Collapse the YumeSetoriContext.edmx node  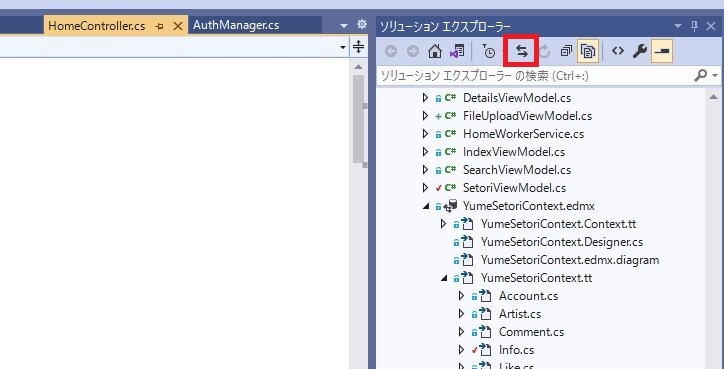pos(426,206)
